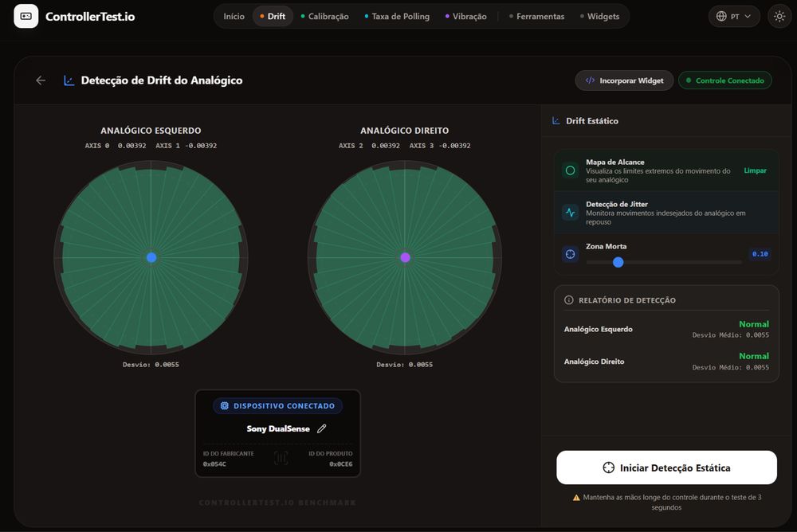The image size is (797, 532).
Task: Click the pencil icon next to Sony DualSense
Action: (x=322, y=428)
